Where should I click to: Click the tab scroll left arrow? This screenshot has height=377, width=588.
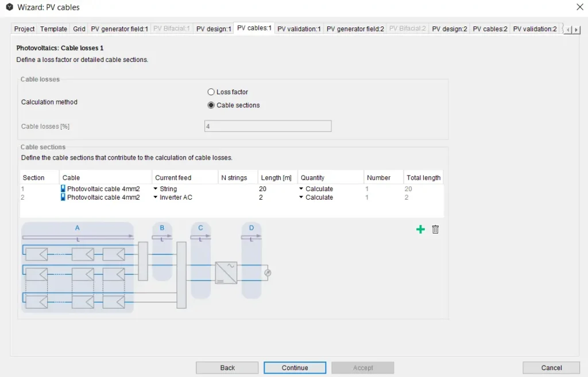tap(568, 30)
